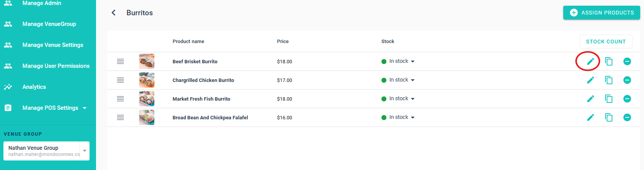Viewport: 644px width, 170px height.
Task: Expand the Venue Group selector
Action: 85,151
